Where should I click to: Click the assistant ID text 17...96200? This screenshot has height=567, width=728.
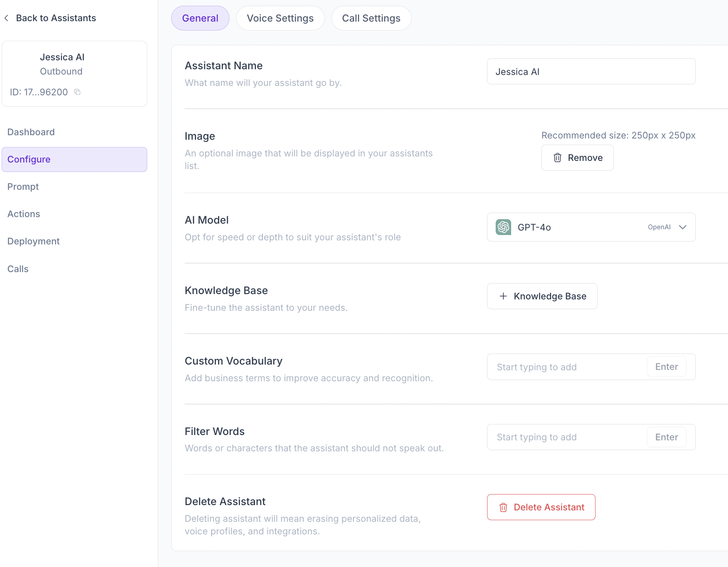tap(39, 92)
